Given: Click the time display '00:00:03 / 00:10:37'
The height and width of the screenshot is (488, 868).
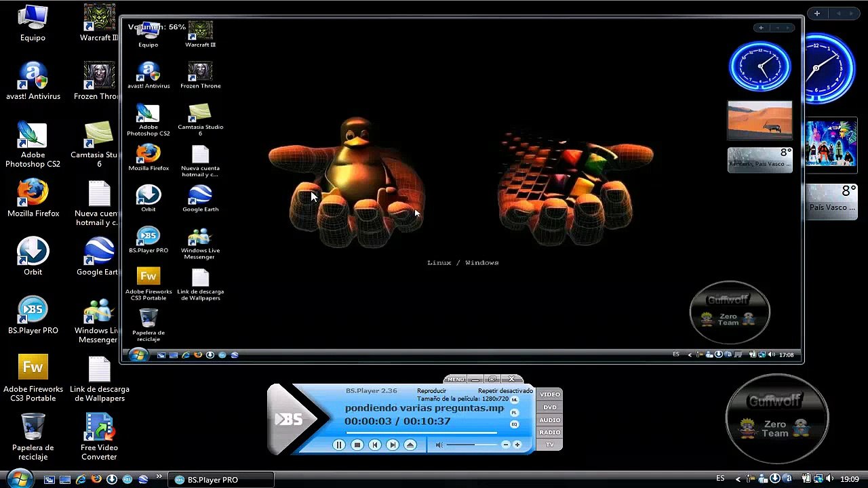Looking at the screenshot, I should pos(397,422).
